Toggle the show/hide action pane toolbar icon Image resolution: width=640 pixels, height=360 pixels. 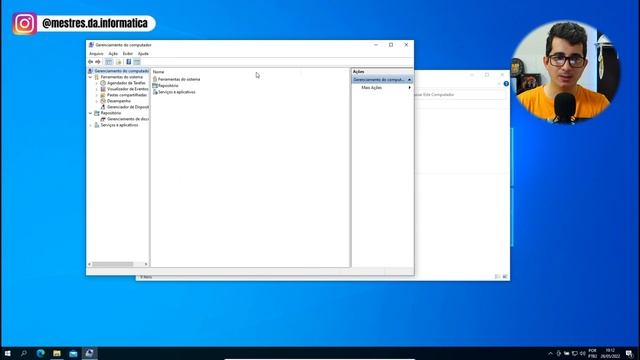(x=137, y=62)
